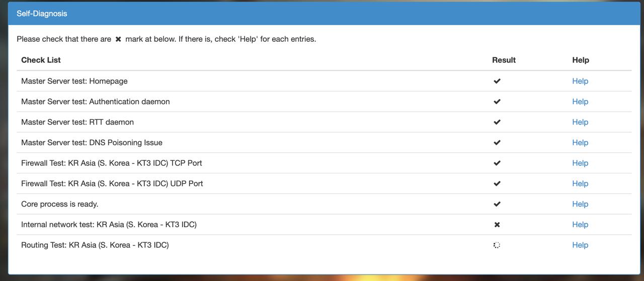Click failed X mark for Internal network test

[497, 225]
